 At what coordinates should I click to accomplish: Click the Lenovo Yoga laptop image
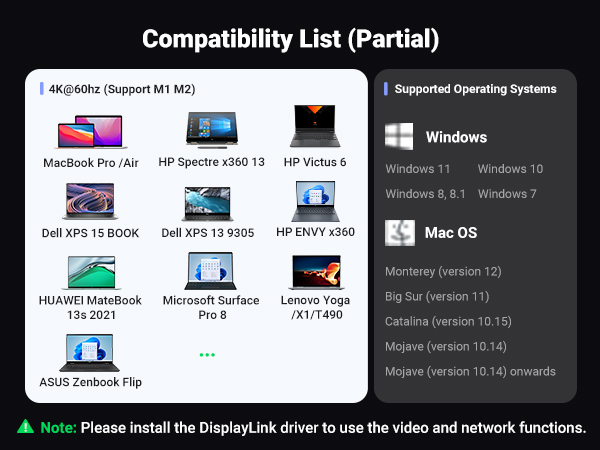316,272
